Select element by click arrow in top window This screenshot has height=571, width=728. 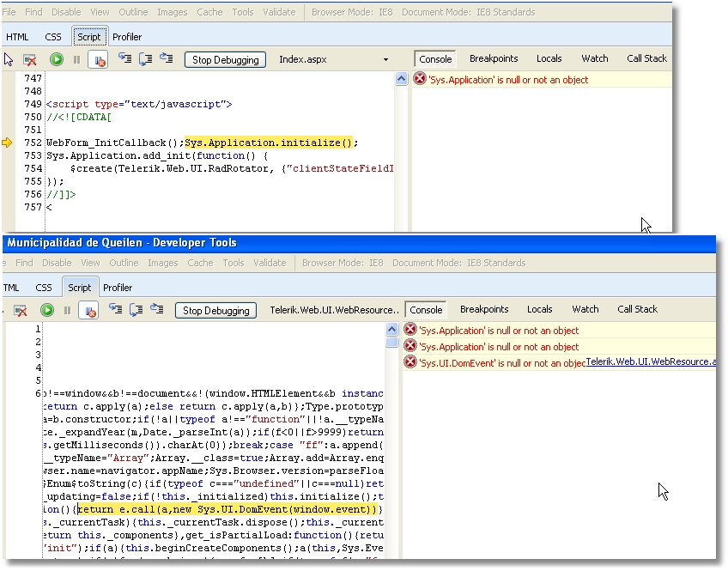coord(9,59)
